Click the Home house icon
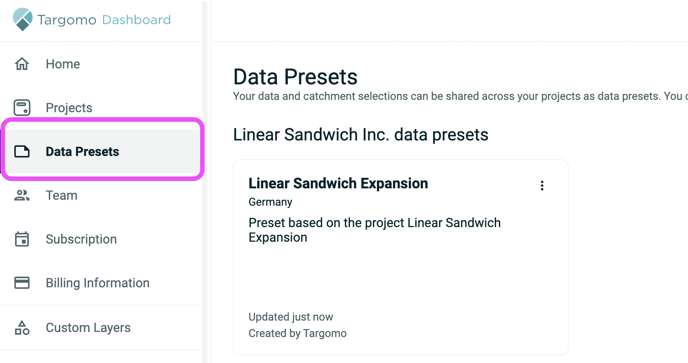This screenshot has height=363, width=688. (x=22, y=64)
